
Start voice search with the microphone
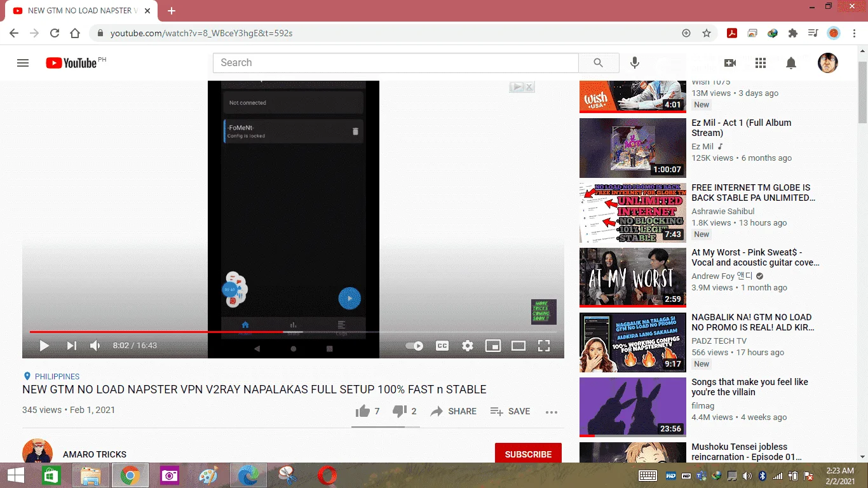click(634, 63)
